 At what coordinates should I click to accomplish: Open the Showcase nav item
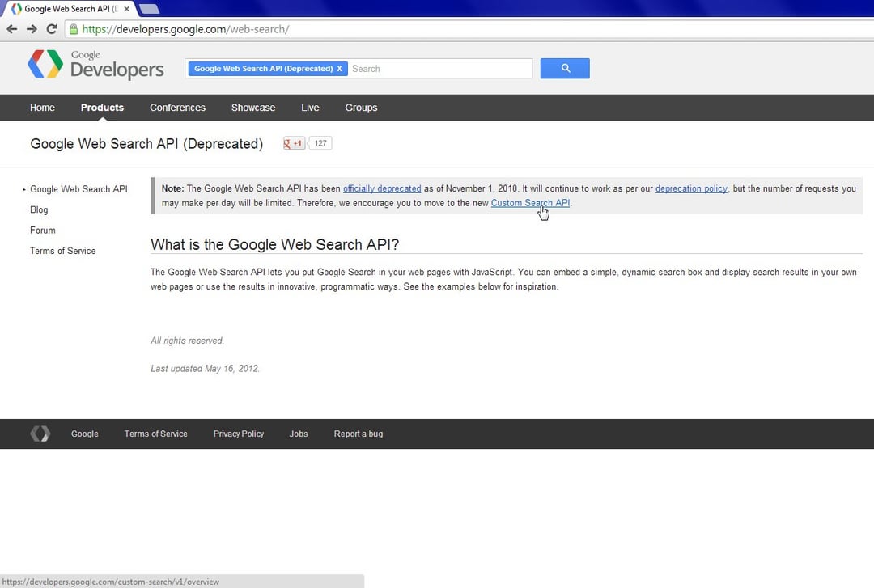[x=253, y=108]
